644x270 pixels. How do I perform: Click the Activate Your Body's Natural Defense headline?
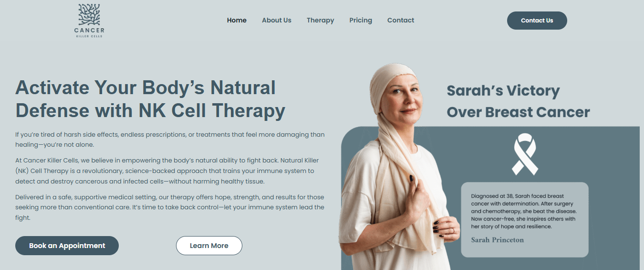tap(150, 99)
